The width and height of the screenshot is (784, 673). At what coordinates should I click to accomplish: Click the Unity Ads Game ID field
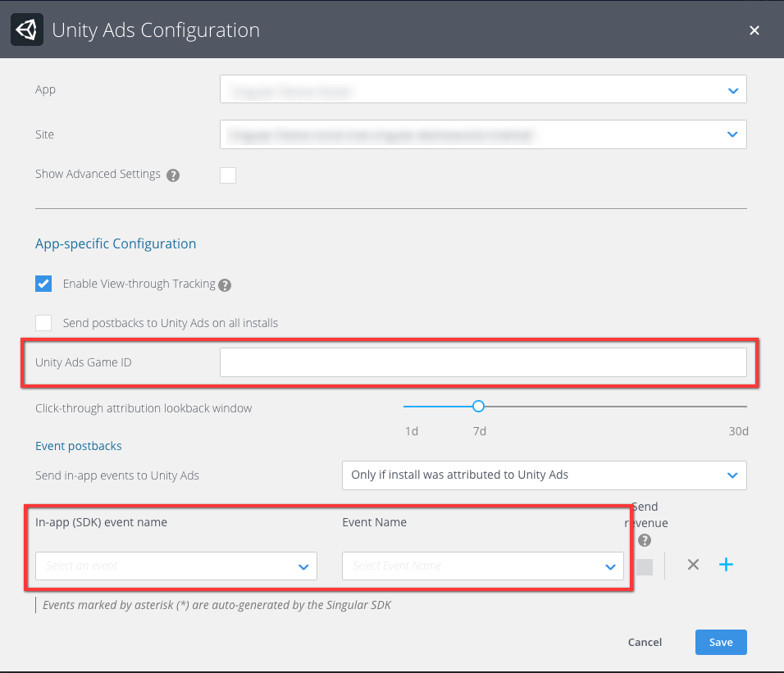pyautogui.click(x=483, y=362)
